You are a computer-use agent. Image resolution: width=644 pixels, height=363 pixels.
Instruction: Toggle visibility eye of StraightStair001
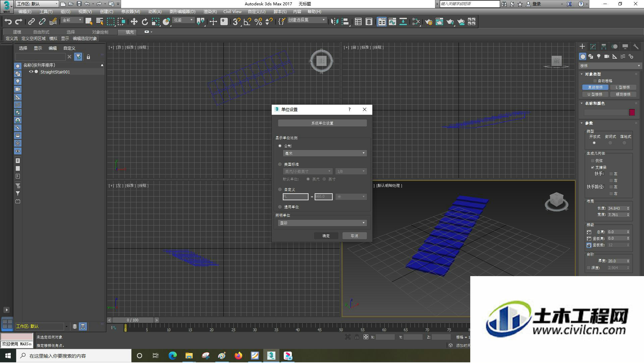(x=31, y=72)
